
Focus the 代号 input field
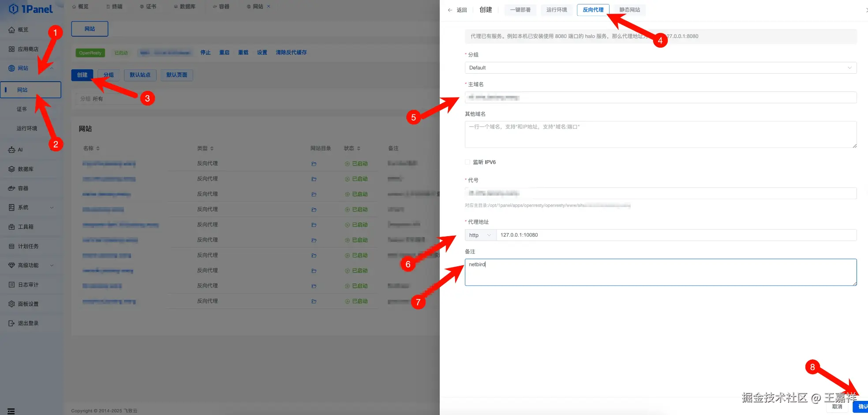(661, 193)
